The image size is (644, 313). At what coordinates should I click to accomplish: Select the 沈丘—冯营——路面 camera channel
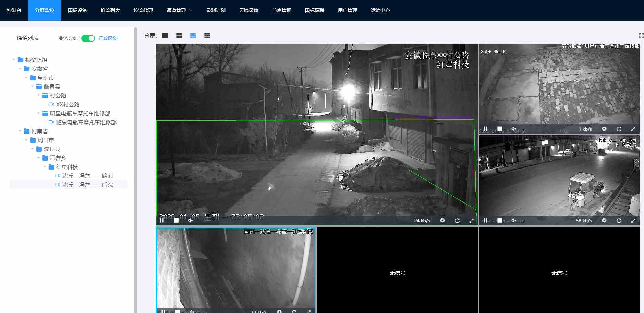click(x=87, y=176)
